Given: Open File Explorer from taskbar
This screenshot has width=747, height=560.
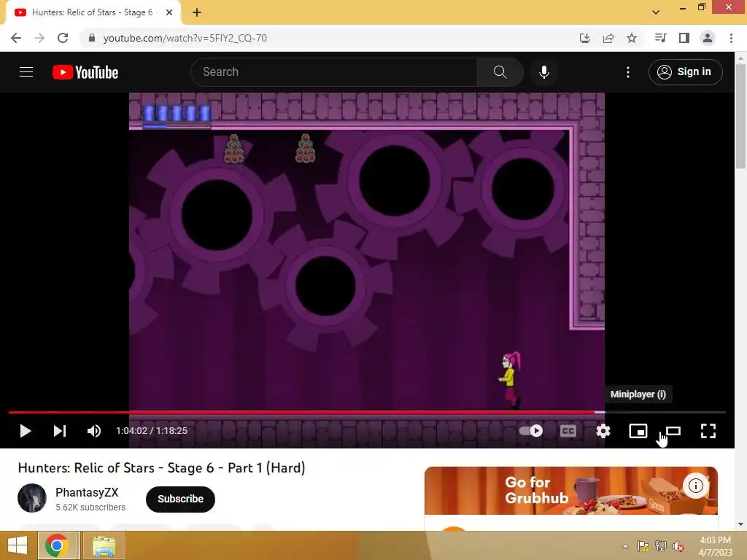Looking at the screenshot, I should click(104, 545).
